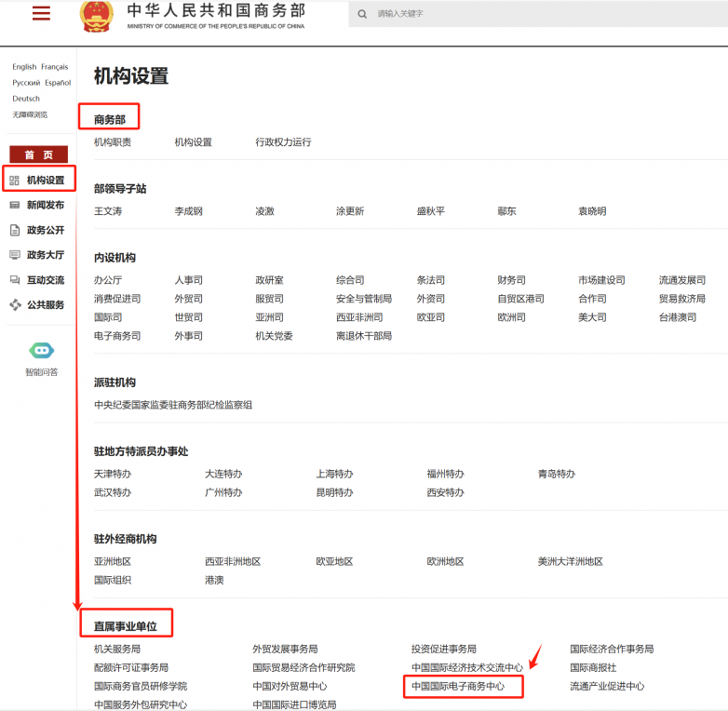
Task: Click the 政务公开 document icon
Action: [x=14, y=230]
